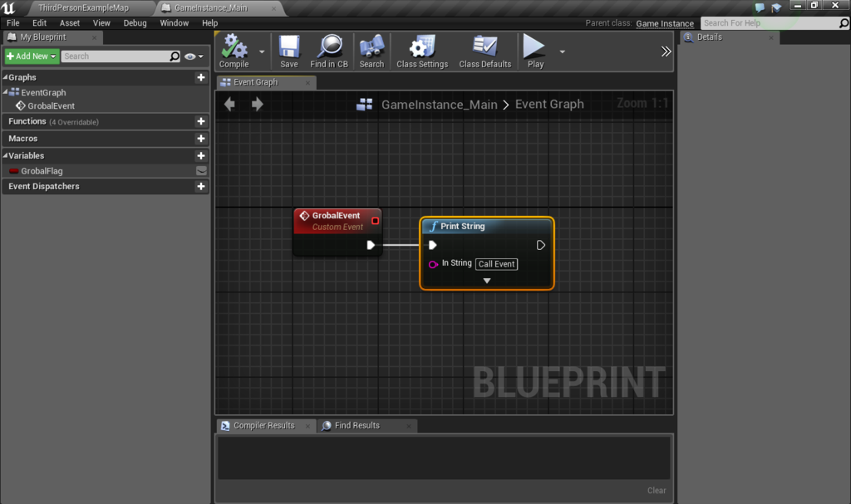Image resolution: width=851 pixels, height=504 pixels.
Task: Navigate forward in graph history
Action: coord(258,104)
